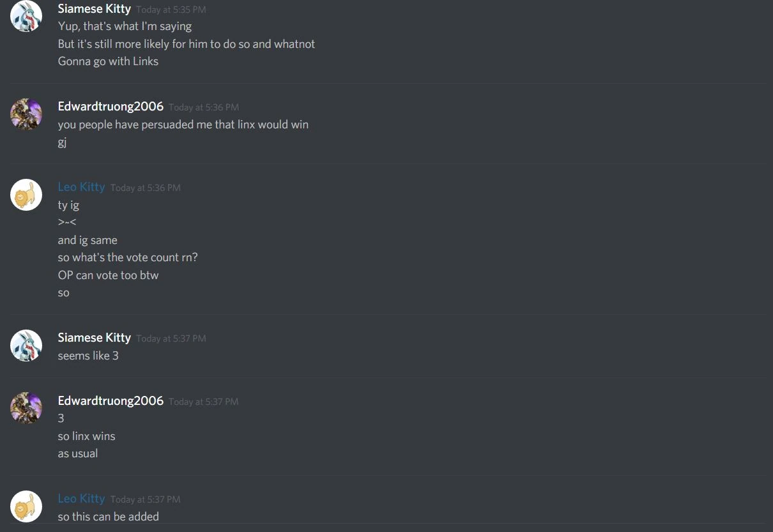This screenshot has height=532, width=773.
Task: Click the "as usual" message line
Action: click(78, 453)
